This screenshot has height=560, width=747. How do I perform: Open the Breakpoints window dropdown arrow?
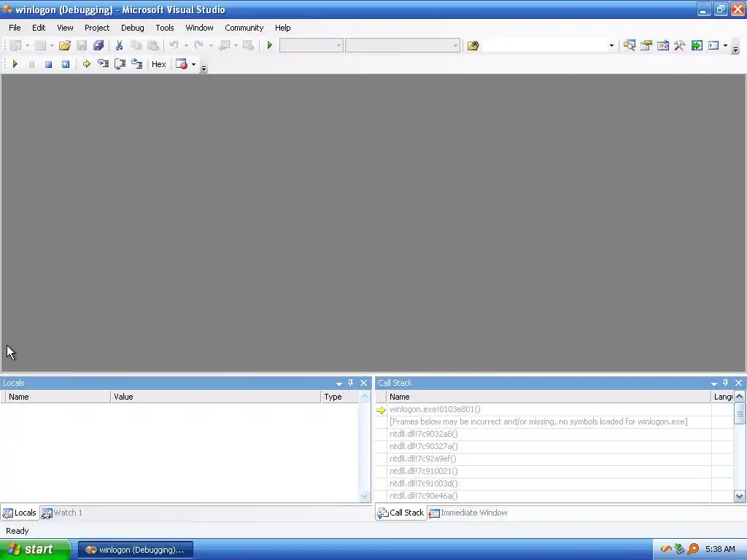[193, 64]
